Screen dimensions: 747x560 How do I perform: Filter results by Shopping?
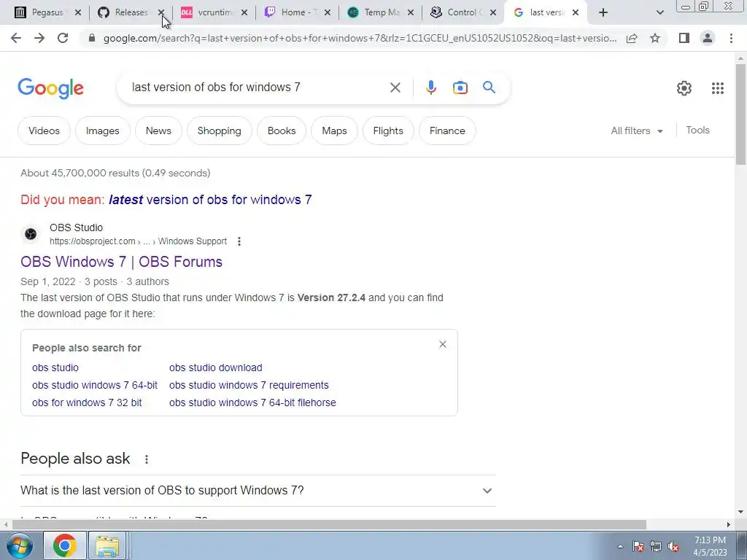click(x=219, y=131)
